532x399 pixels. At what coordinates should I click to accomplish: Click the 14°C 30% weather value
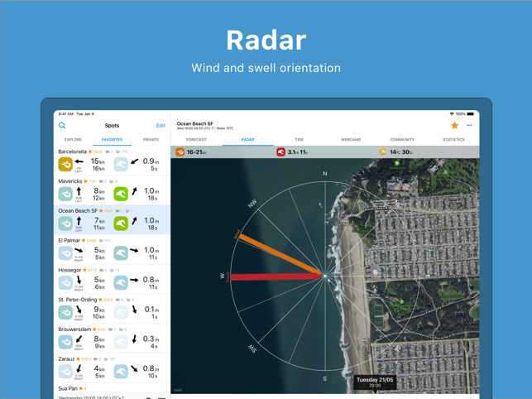401,152
